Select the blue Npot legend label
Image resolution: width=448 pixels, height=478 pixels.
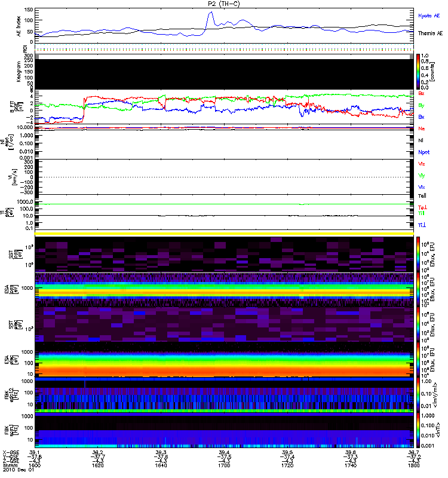(424, 152)
